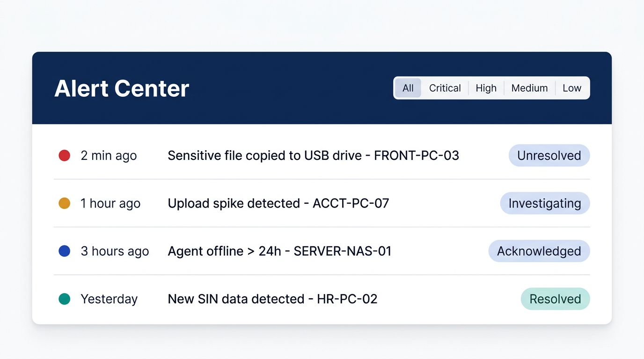Screen dimensions: 644x359
Task: Select the Low severity filter
Action: pyautogui.click(x=572, y=88)
